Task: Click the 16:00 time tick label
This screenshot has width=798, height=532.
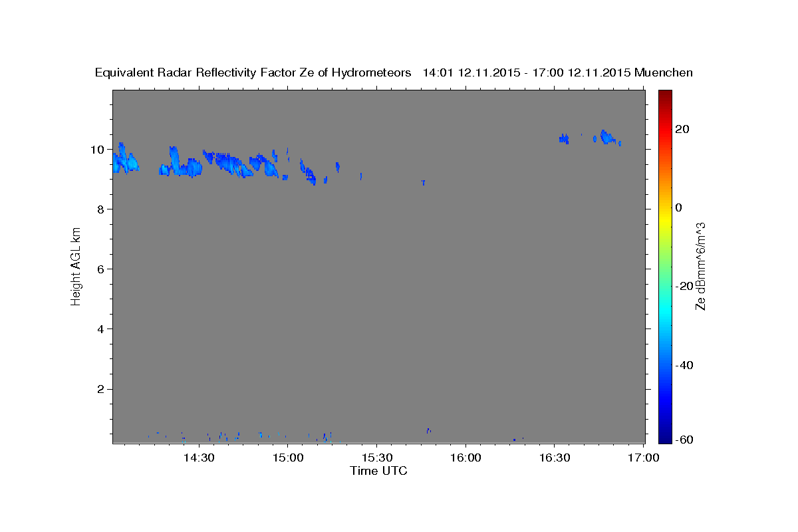Action: [465, 458]
